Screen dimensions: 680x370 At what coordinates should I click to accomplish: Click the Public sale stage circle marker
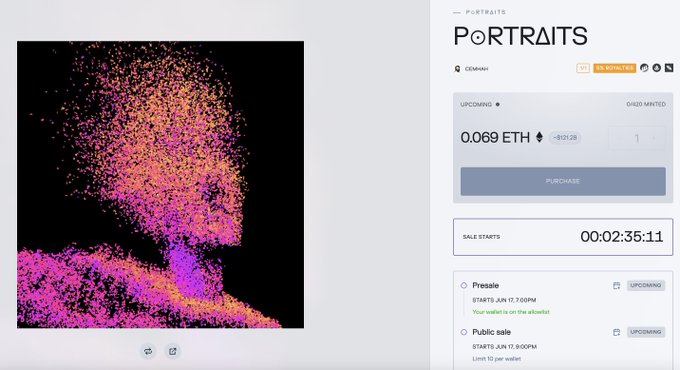point(464,332)
